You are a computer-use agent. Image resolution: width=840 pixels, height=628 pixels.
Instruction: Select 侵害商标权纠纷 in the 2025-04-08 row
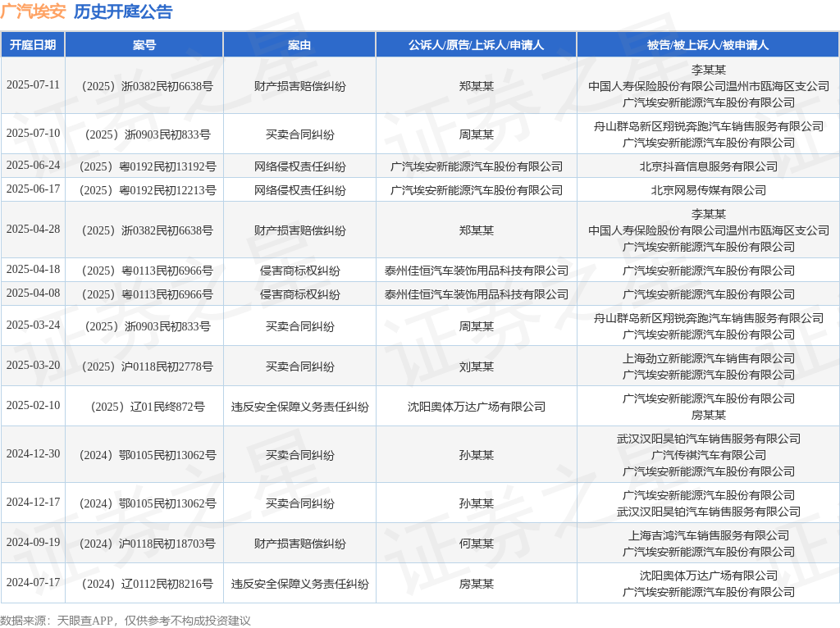tap(300, 294)
